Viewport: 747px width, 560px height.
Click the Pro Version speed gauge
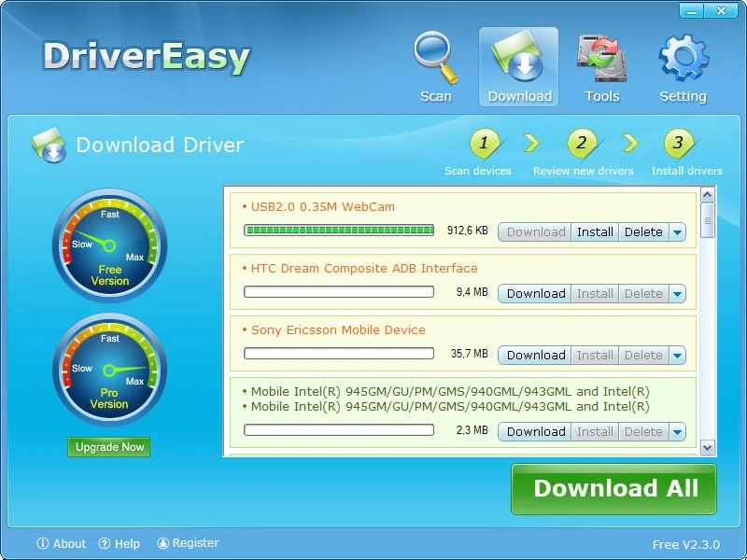[109, 370]
